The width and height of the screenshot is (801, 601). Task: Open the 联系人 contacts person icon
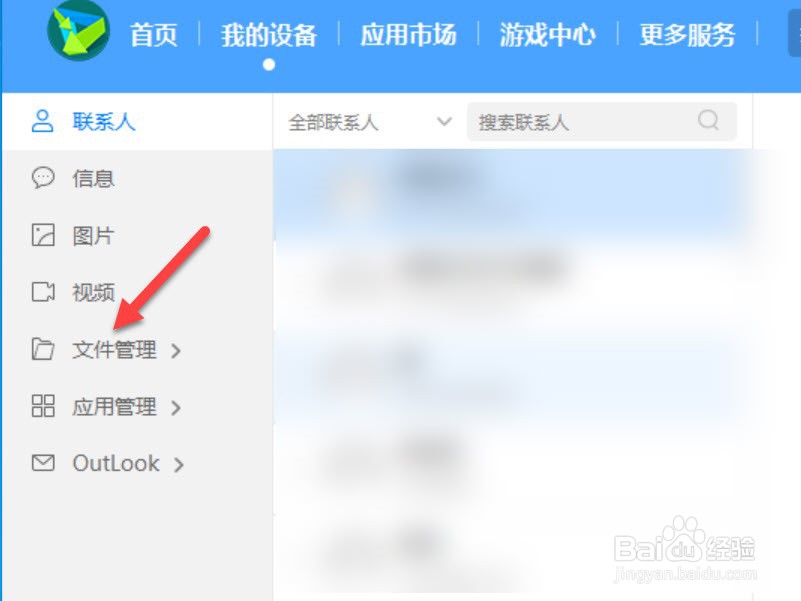click(x=42, y=121)
